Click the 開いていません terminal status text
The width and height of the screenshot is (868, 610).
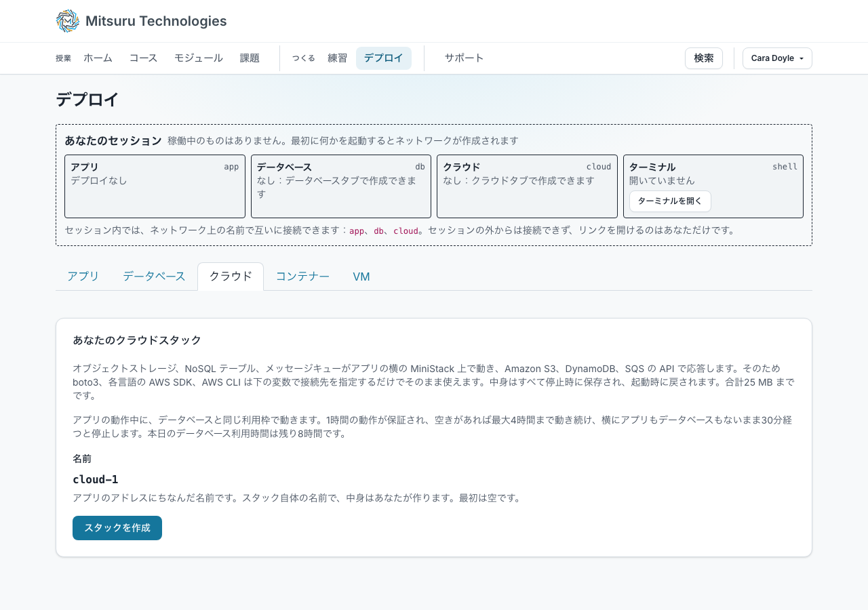(662, 181)
